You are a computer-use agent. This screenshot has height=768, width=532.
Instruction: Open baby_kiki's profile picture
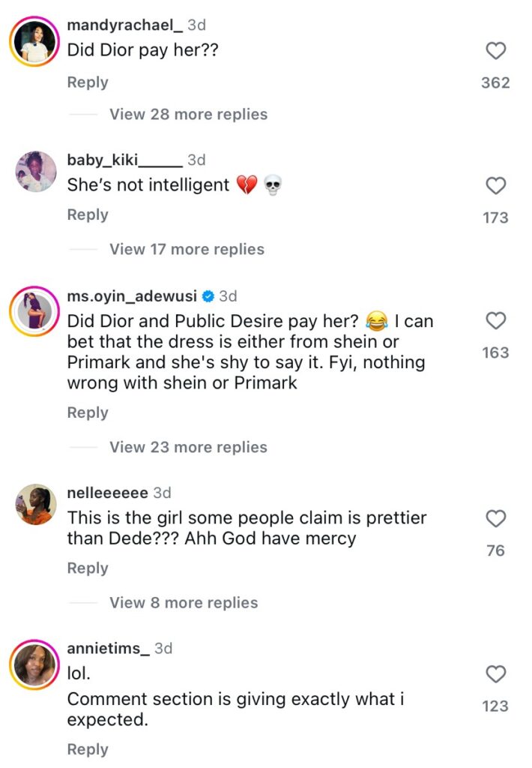click(x=35, y=172)
